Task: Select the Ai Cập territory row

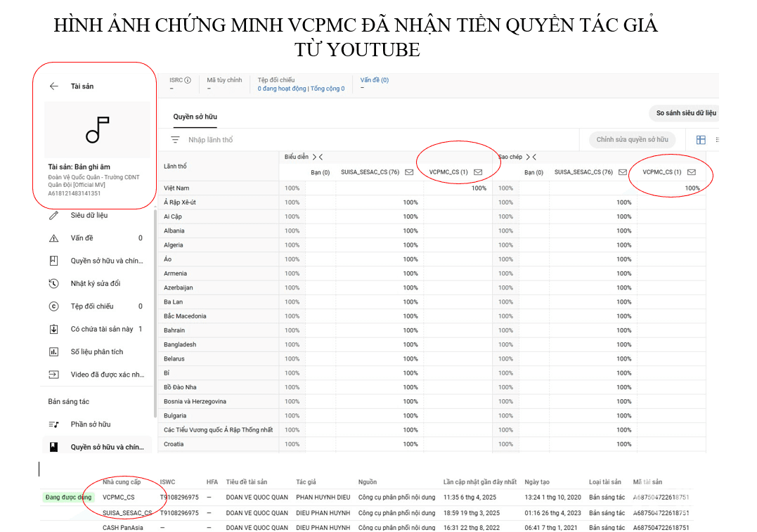Action: point(432,216)
